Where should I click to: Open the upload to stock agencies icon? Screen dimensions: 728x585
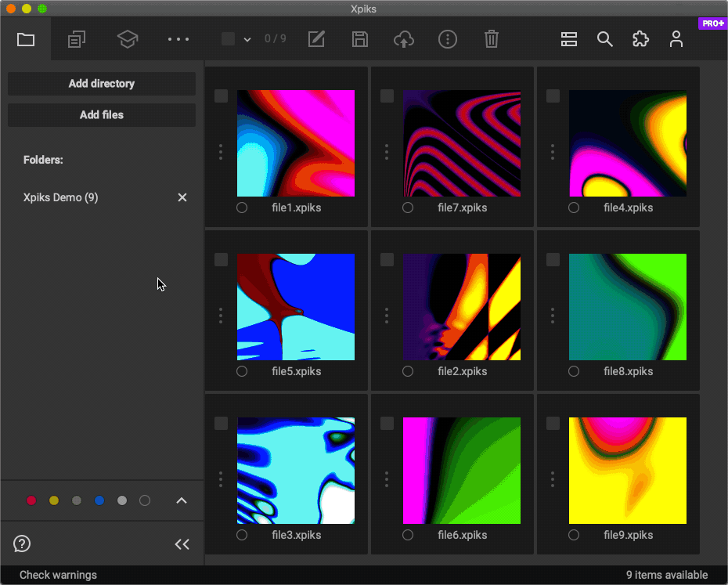[404, 39]
